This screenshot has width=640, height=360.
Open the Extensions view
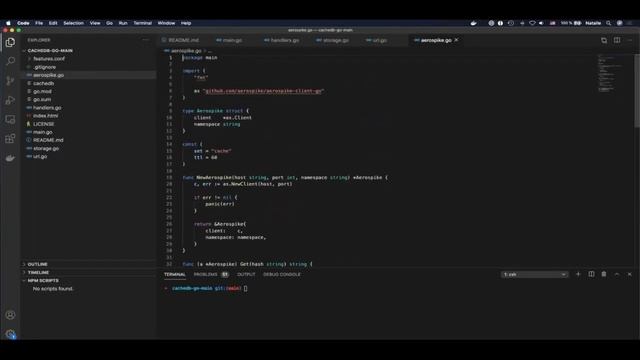10,139
